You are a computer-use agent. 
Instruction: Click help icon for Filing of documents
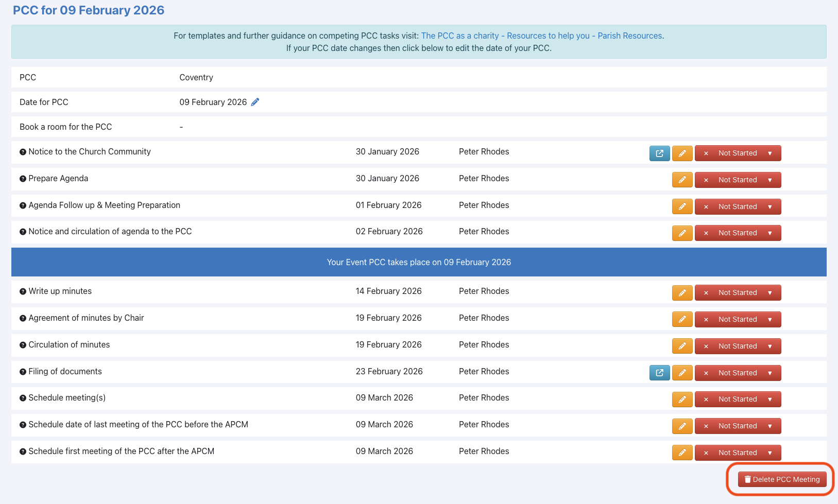(x=23, y=372)
